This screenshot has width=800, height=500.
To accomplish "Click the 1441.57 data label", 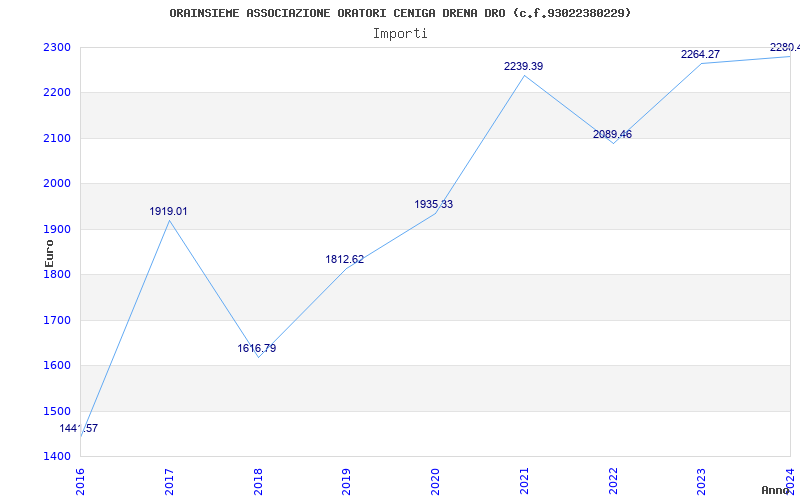I will click(x=79, y=429).
